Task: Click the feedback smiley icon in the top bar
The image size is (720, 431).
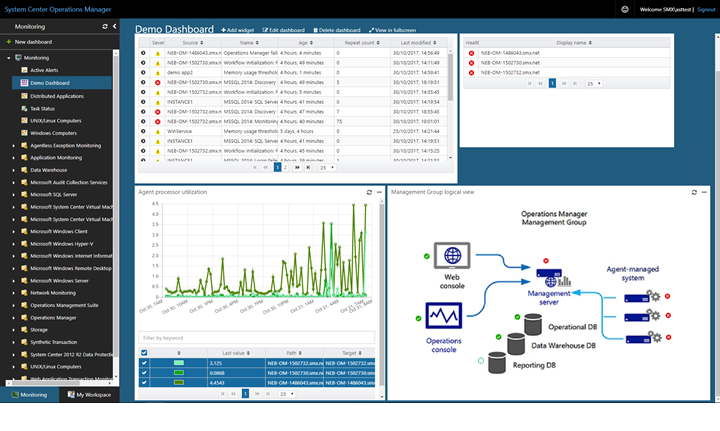Action: 624,9
